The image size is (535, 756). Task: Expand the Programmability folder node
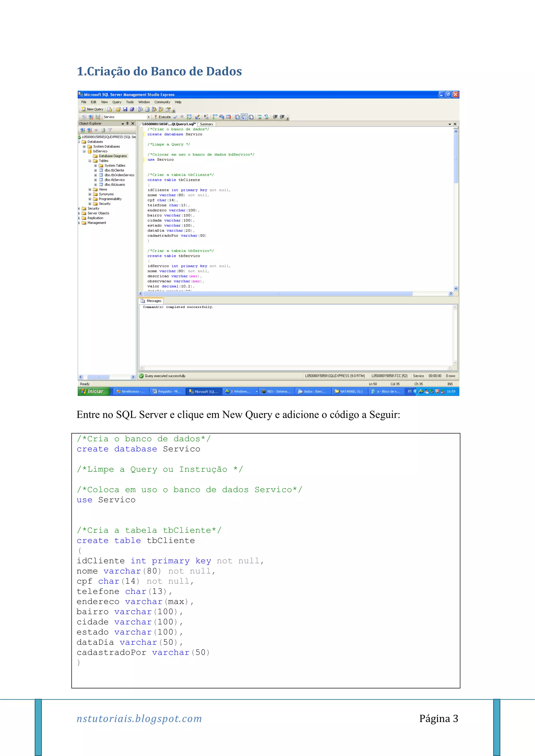tap(90, 199)
